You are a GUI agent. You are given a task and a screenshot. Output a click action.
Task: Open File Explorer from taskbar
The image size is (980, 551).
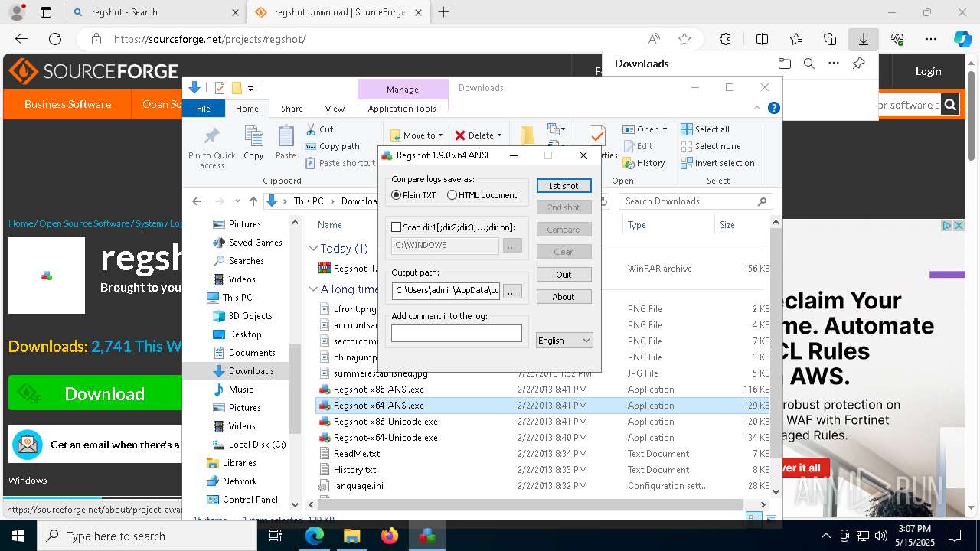pos(351,536)
